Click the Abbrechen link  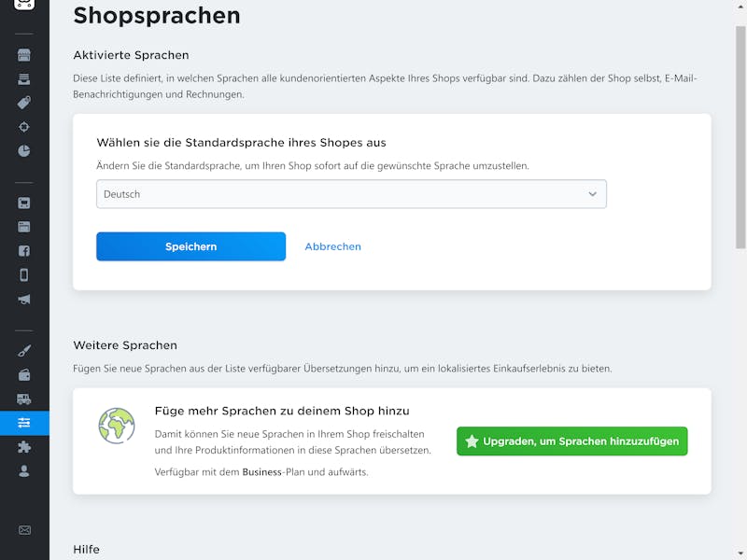click(333, 246)
